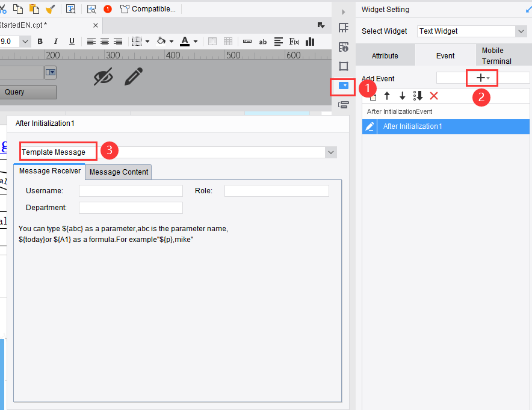Toggle bold formatting
The image size is (532, 410).
tap(40, 42)
